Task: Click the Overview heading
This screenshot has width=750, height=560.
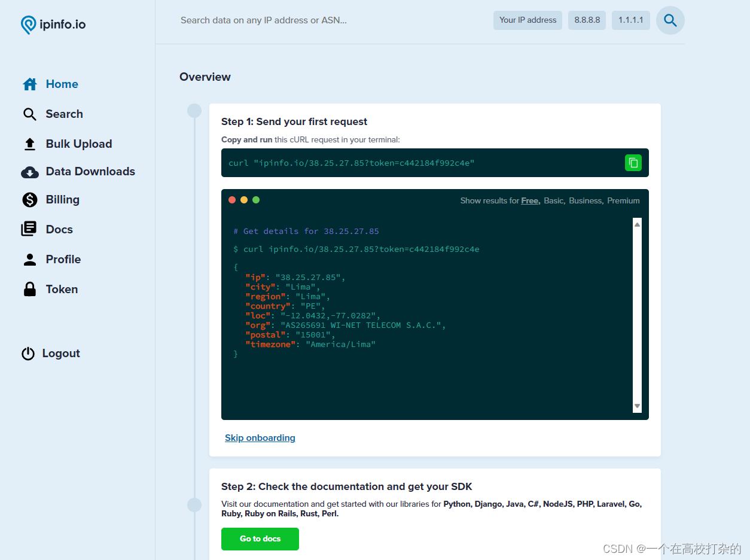Action: pos(205,77)
